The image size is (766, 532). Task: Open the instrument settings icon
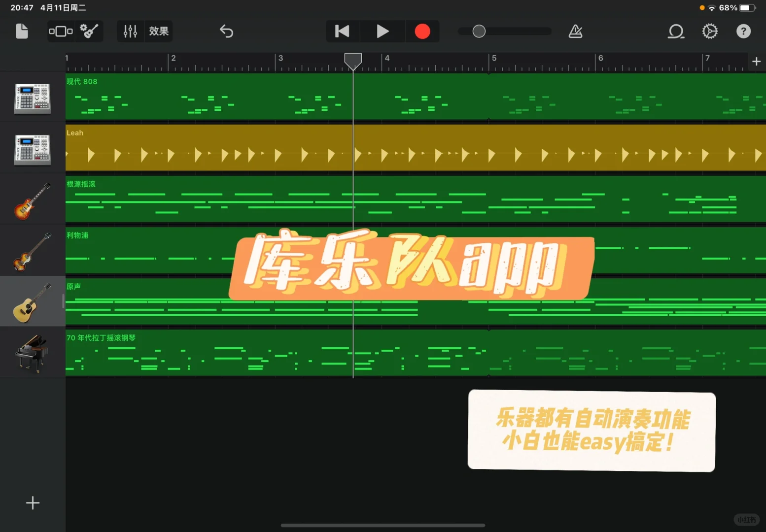[89, 31]
